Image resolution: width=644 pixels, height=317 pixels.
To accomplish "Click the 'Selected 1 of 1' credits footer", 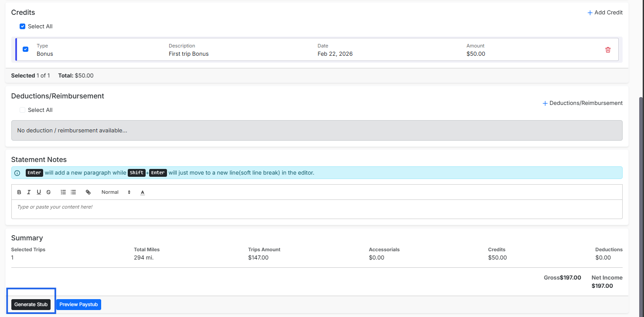I will pos(31,76).
